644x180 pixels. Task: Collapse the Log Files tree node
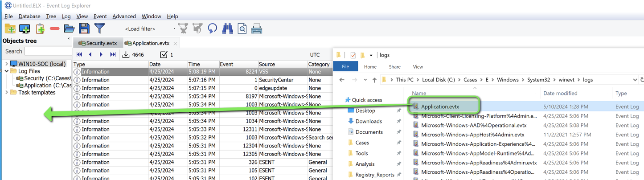point(6,71)
